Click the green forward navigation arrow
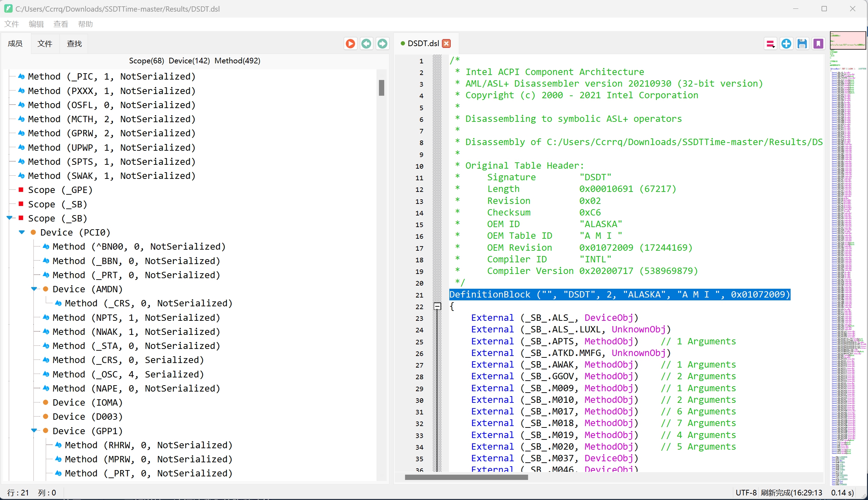868x500 pixels. [382, 44]
